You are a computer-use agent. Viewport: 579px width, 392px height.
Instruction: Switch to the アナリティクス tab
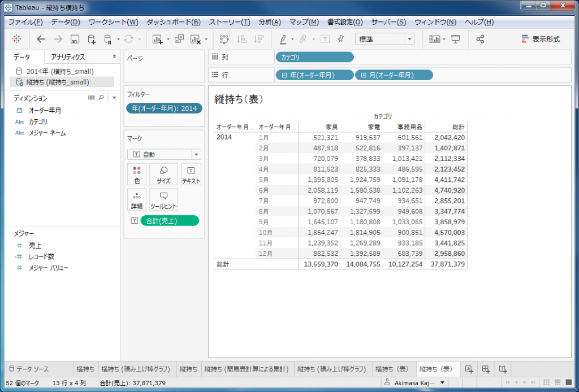(68, 57)
